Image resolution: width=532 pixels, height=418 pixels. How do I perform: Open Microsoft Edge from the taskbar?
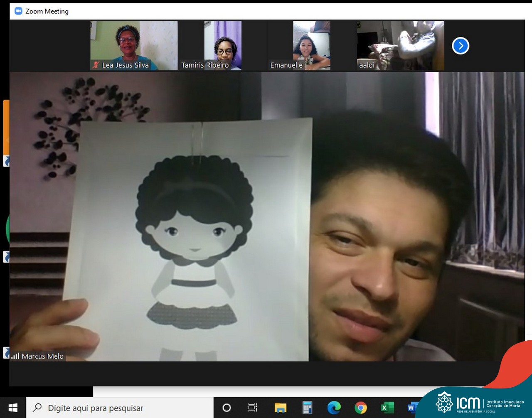click(x=334, y=408)
